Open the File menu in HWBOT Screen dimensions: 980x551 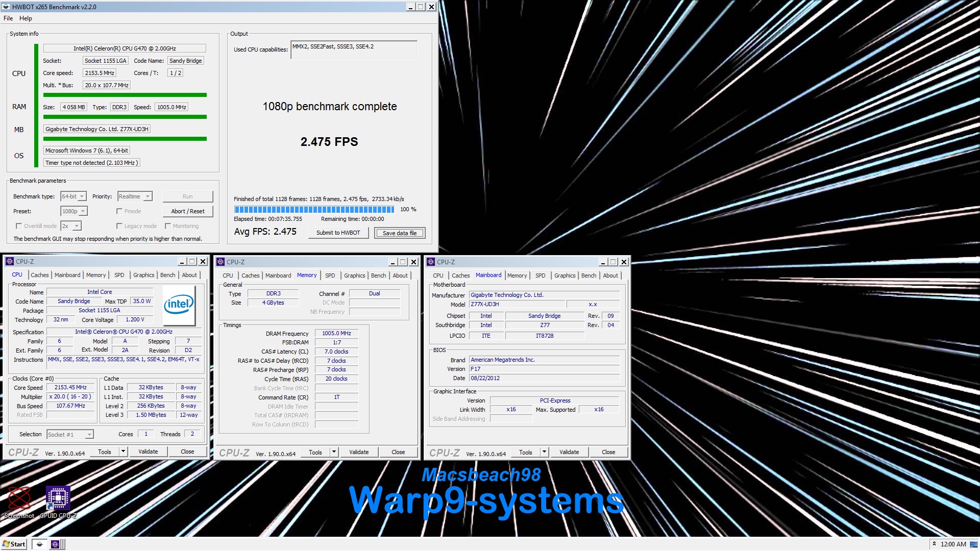8,18
